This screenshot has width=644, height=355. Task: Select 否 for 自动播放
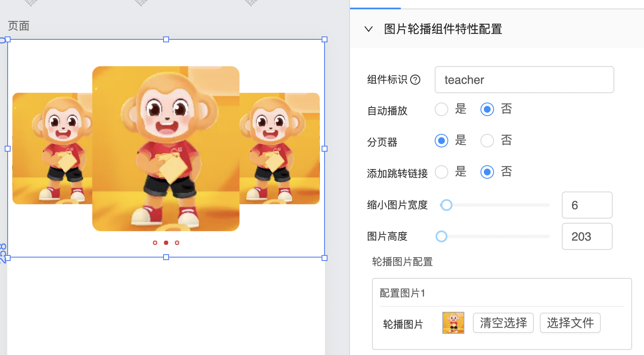(x=487, y=109)
